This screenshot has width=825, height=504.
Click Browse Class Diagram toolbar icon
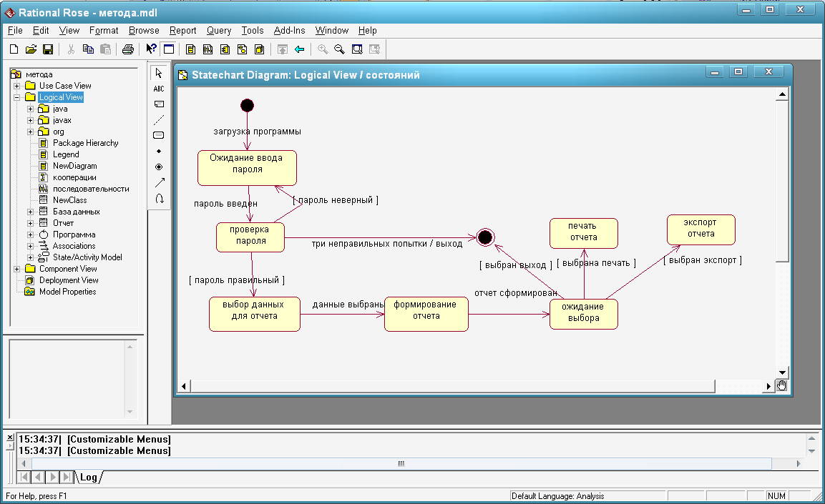pos(190,49)
